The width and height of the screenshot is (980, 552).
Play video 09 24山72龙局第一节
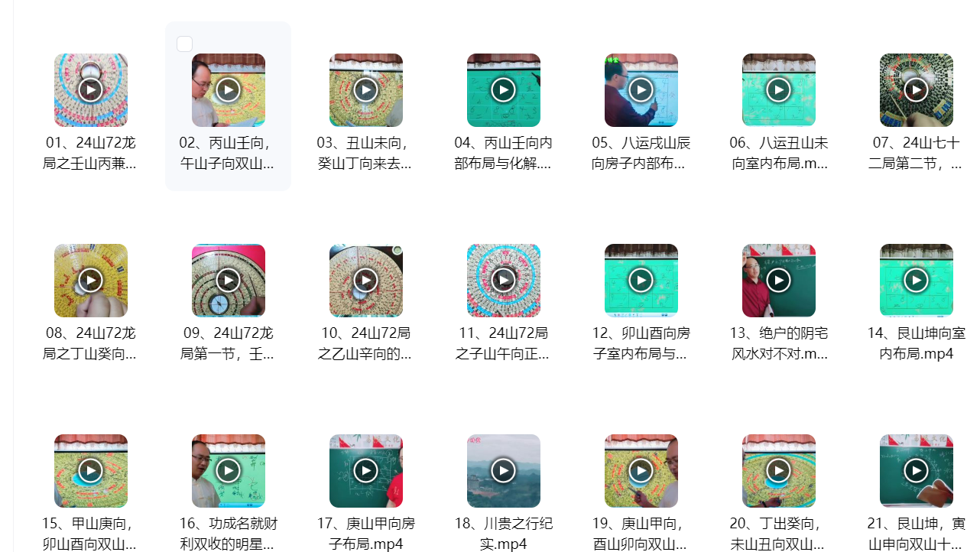pos(229,280)
